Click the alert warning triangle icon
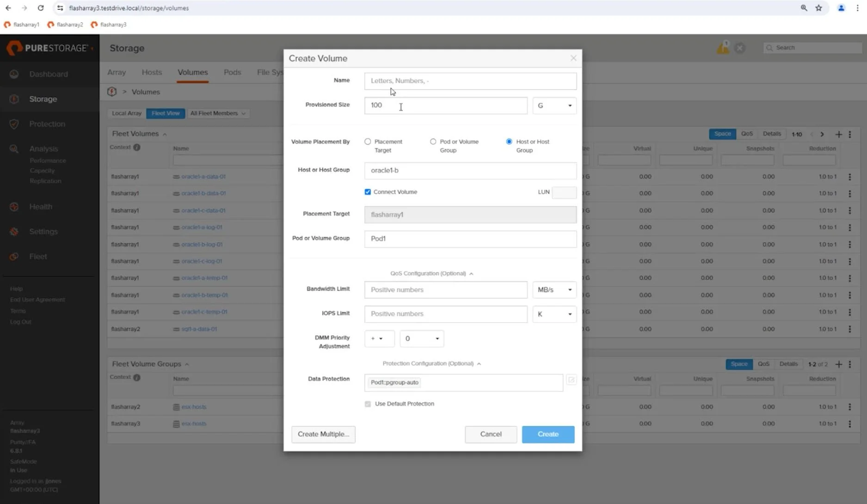The height and width of the screenshot is (504, 867). (723, 48)
